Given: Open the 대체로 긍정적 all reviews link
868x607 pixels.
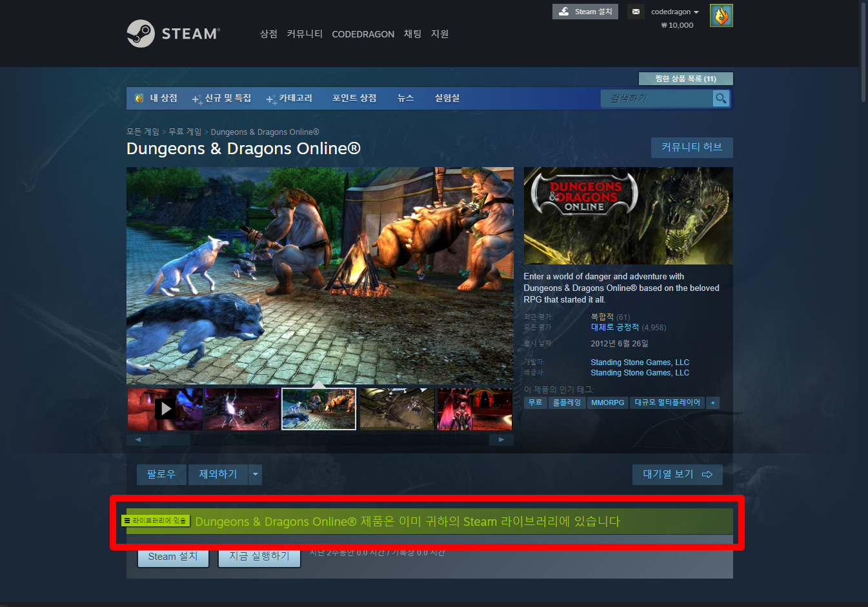Looking at the screenshot, I should coord(614,327).
